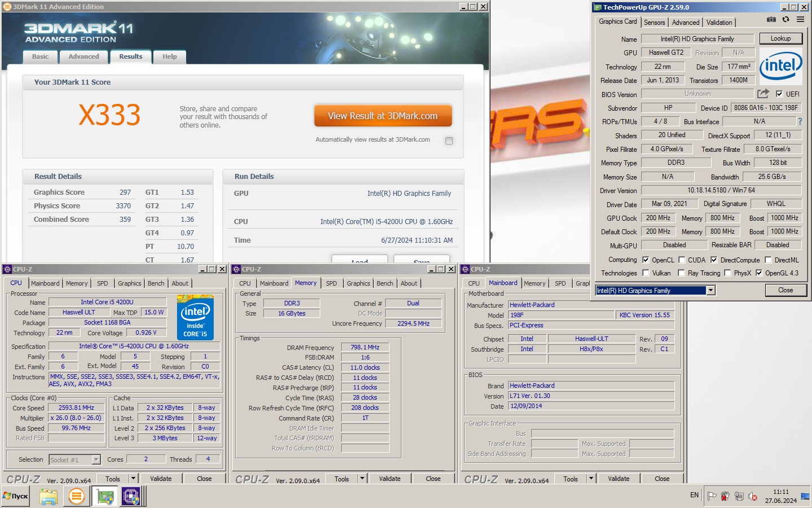This screenshot has width=812, height=508.
Task: Open SPD tab in first CPU-Z window
Action: (x=102, y=283)
